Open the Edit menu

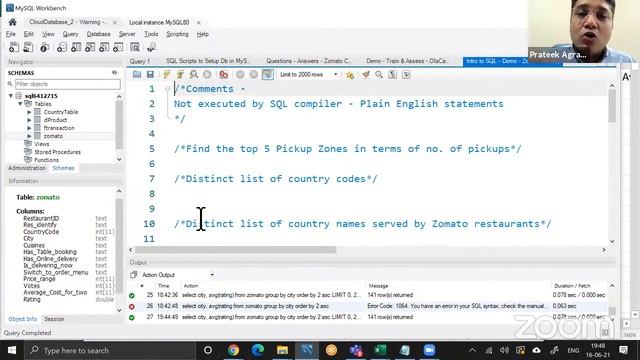click(x=29, y=34)
